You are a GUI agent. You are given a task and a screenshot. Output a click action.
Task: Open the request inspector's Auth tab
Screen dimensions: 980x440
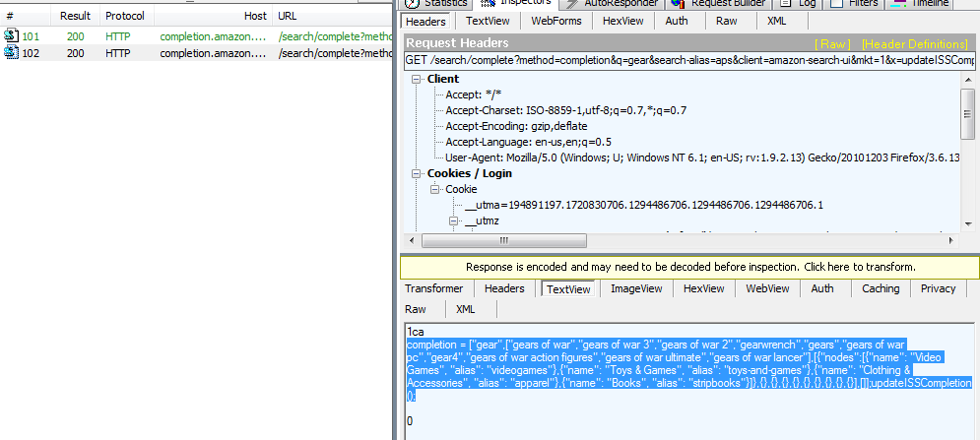677,22
